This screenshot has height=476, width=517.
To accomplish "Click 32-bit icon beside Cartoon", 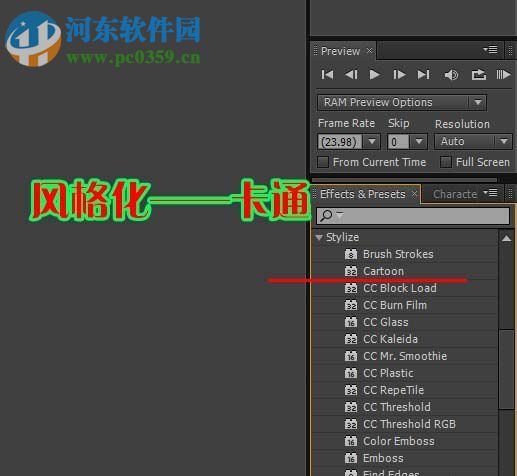I will 351,271.
